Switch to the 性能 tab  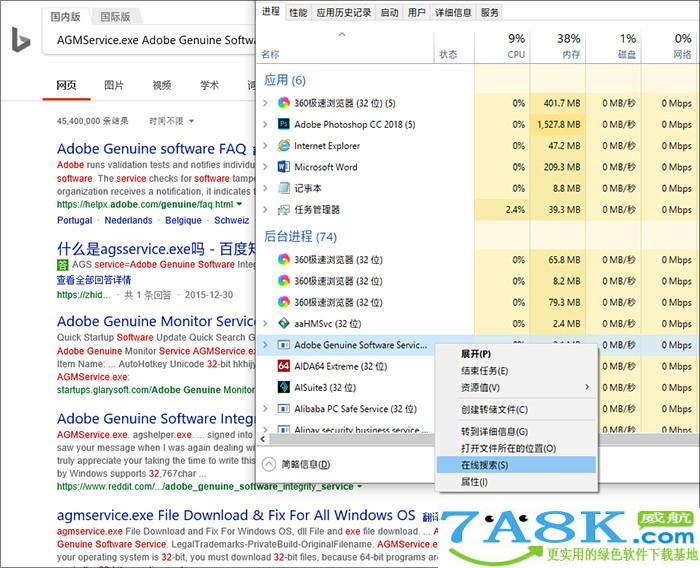click(x=298, y=13)
